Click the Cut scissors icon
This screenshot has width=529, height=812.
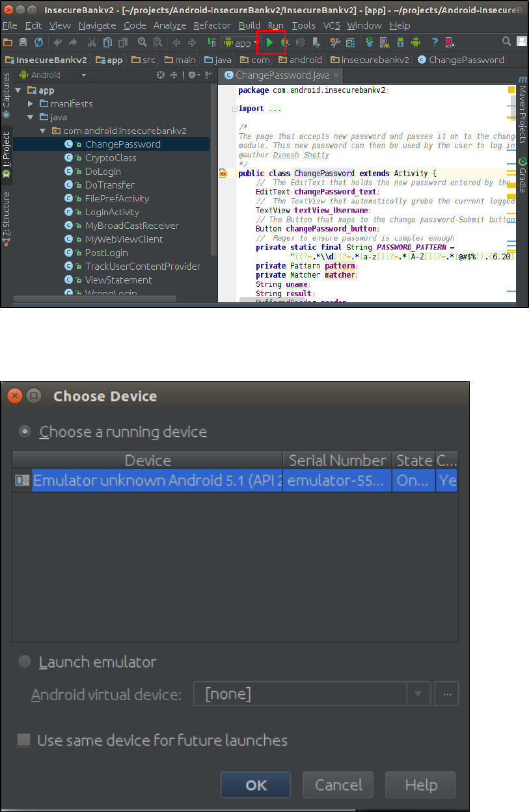pos(92,42)
